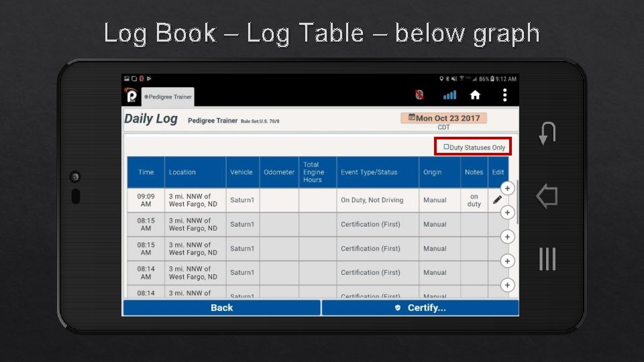Tap the red no-connection status icon
The height and width of the screenshot is (362, 644).
[x=419, y=95]
